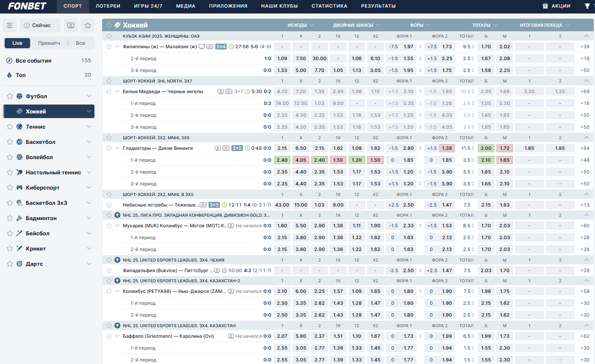Expand the Баскетбол sidebar chevron
This screenshot has width=595, height=364.
point(89,142)
